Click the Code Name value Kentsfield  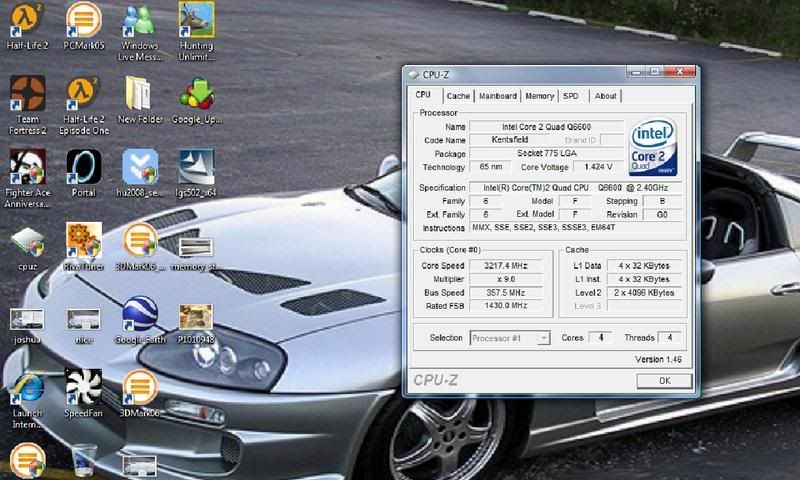(509, 140)
